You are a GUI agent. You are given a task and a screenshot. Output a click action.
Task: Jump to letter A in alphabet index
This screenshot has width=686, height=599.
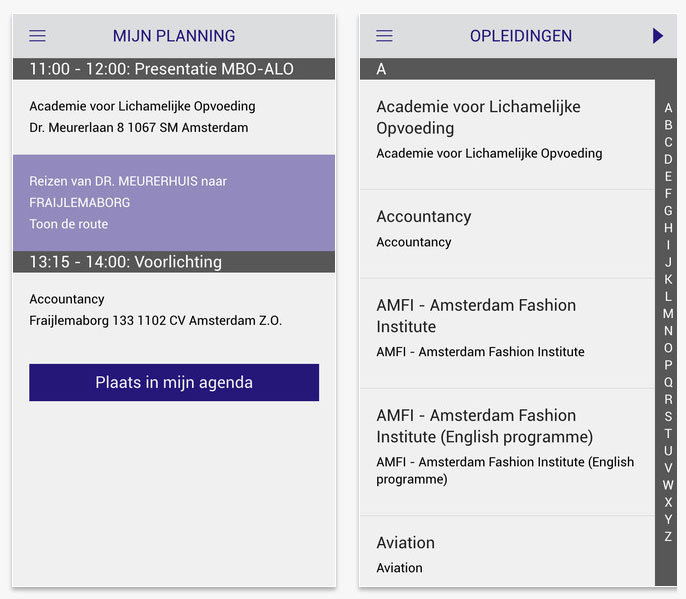668,108
